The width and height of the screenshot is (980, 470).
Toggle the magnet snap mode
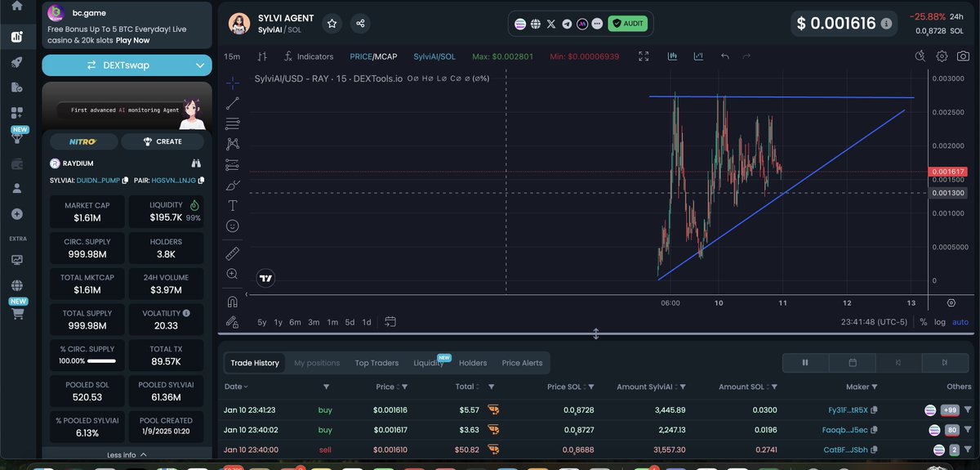pyautogui.click(x=233, y=302)
